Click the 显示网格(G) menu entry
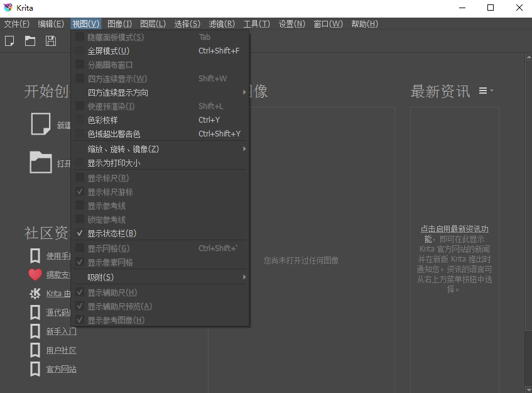 [160, 248]
